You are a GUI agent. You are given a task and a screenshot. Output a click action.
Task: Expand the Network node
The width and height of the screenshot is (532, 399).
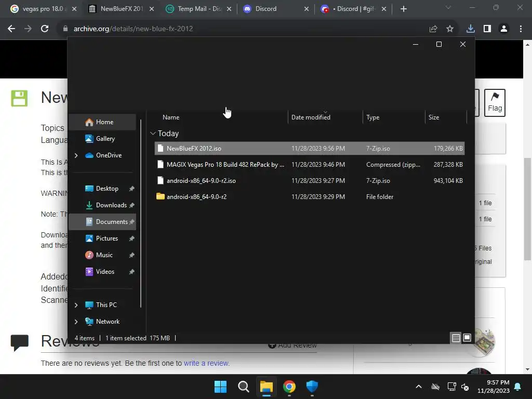tap(76, 322)
